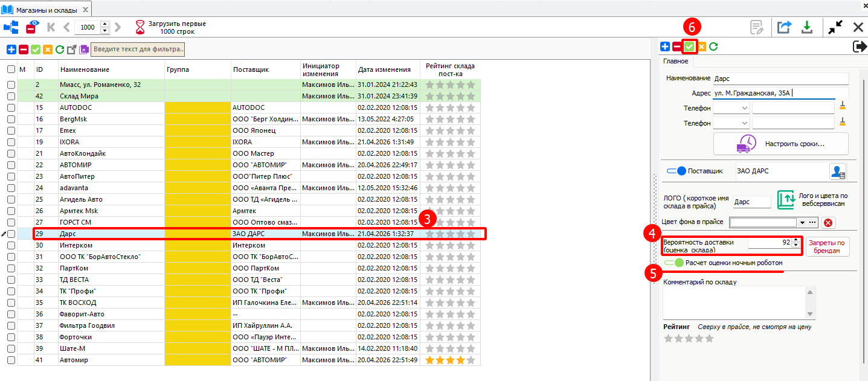Open Запреты по брендам button
This screenshot has height=381, width=868.
click(828, 246)
